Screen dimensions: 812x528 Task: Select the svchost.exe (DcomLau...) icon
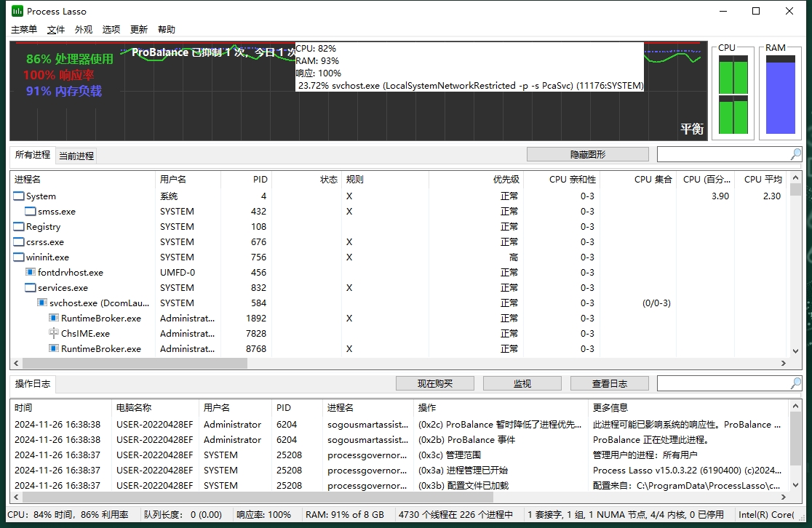42,303
